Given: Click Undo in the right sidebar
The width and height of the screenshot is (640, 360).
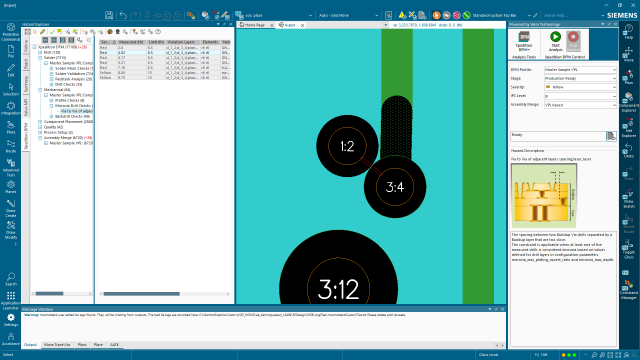Looking at the screenshot, I should pyautogui.click(x=629, y=150).
